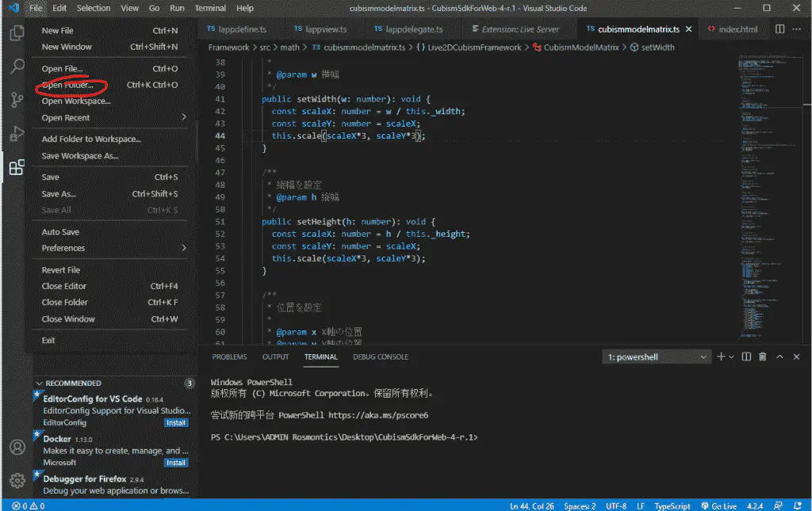Viewport: 812px width, 511px height.
Task: Select Add Folder to Workspace... entry
Action: pyautogui.click(x=109, y=139)
